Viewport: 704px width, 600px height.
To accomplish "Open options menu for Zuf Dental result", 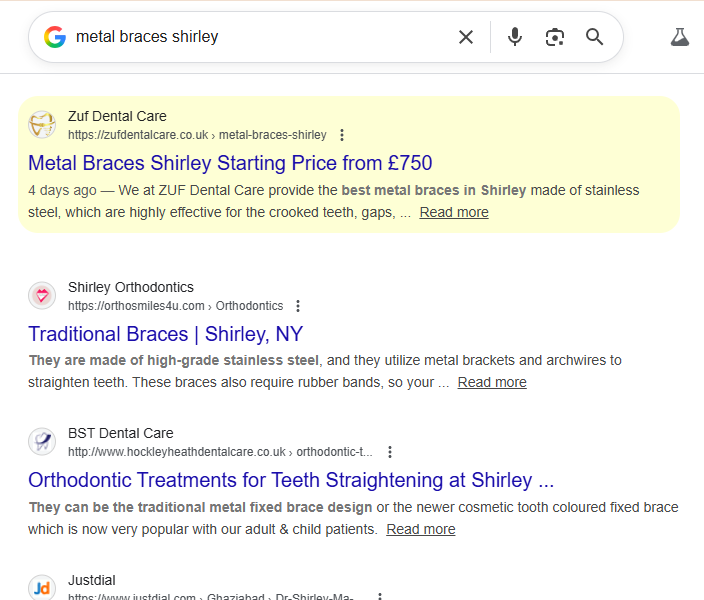I will coord(342,135).
